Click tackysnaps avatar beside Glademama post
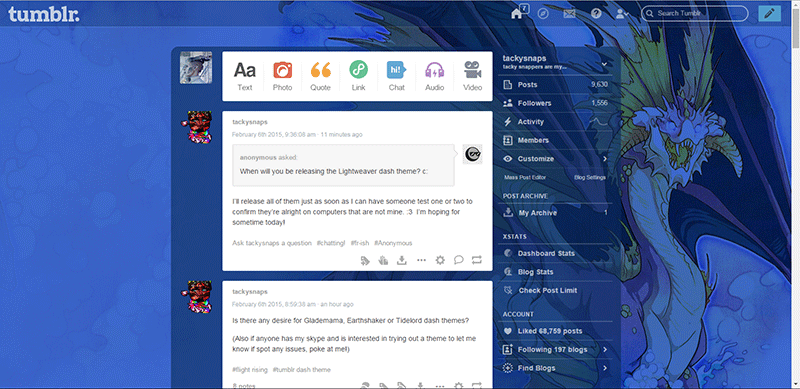 click(196, 297)
